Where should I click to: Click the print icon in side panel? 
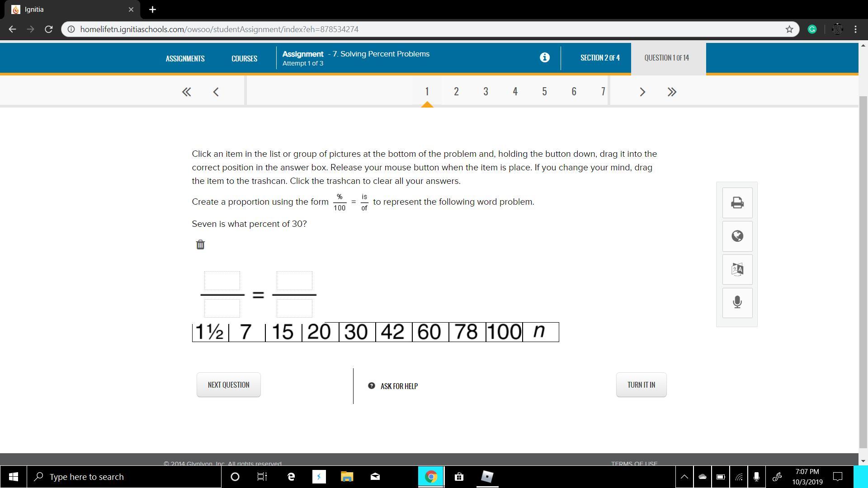coord(737,202)
